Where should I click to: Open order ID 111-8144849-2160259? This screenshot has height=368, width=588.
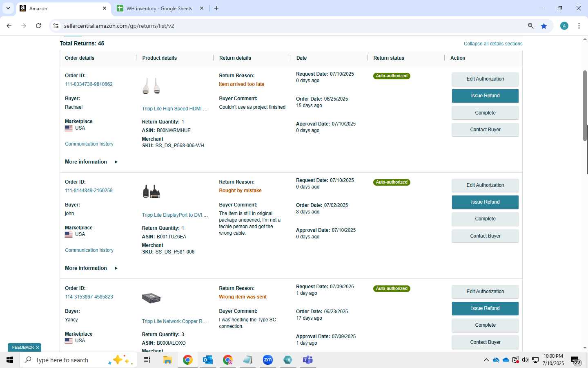pyautogui.click(x=89, y=191)
